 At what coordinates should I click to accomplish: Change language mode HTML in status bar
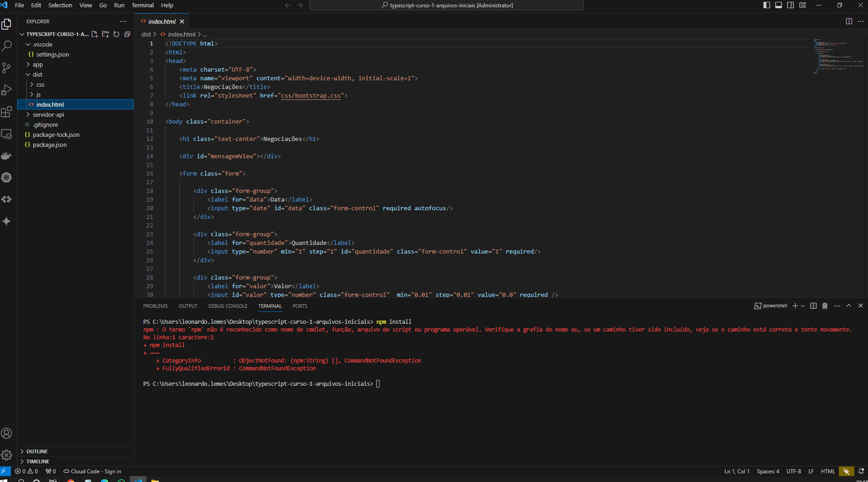point(828,472)
